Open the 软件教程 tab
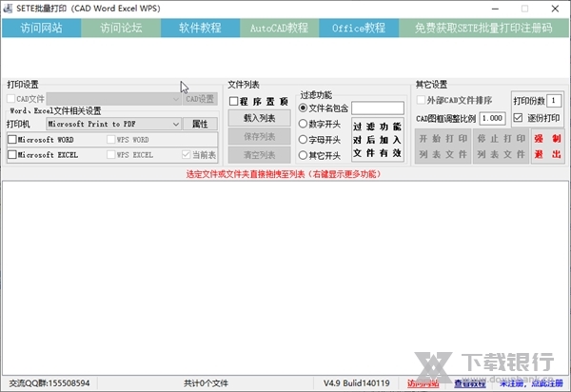 [x=200, y=28]
